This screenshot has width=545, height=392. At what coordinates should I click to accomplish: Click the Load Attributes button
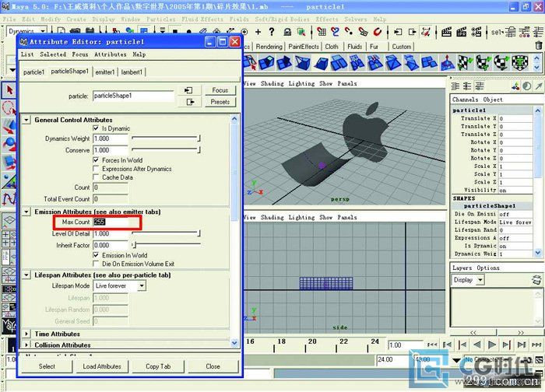point(102,366)
